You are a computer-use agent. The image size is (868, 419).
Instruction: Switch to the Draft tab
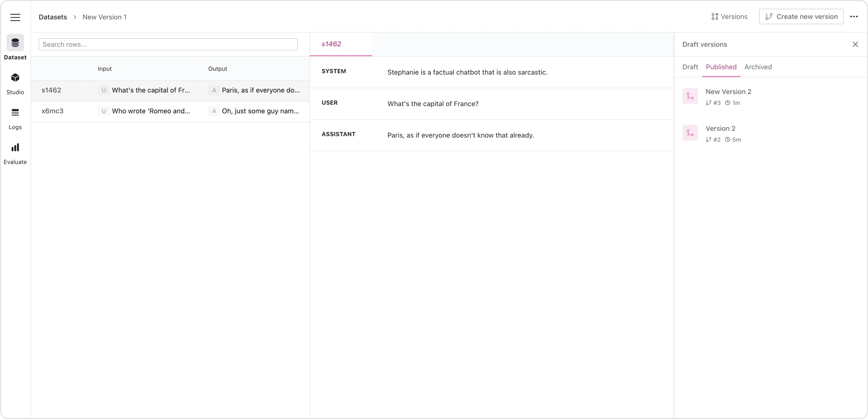[690, 67]
